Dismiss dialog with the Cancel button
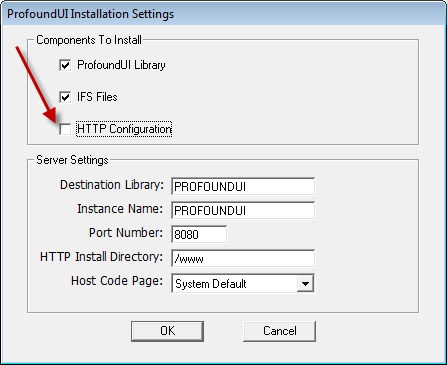The height and width of the screenshot is (365, 447). [x=279, y=331]
